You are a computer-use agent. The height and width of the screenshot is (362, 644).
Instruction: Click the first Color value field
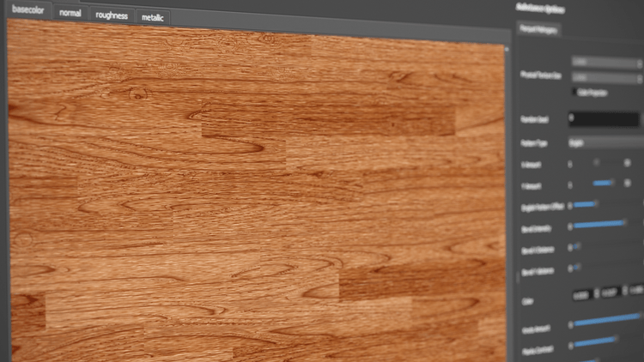[582, 295]
